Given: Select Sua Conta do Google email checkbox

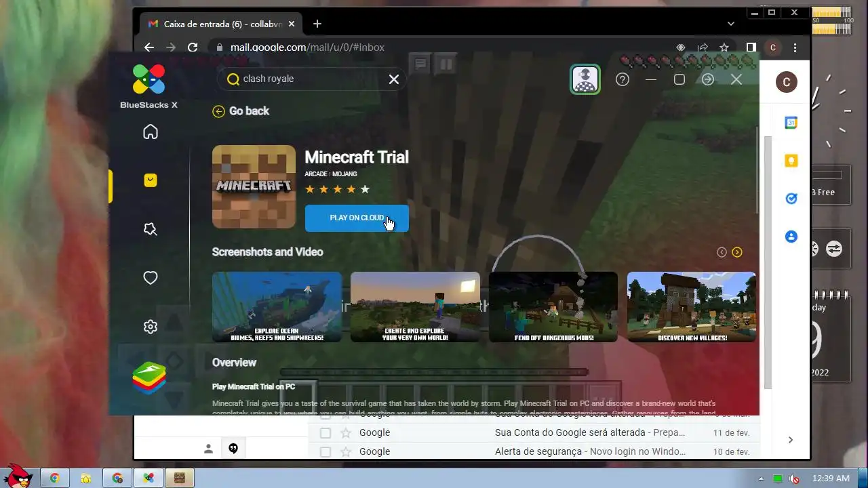Looking at the screenshot, I should (x=325, y=432).
